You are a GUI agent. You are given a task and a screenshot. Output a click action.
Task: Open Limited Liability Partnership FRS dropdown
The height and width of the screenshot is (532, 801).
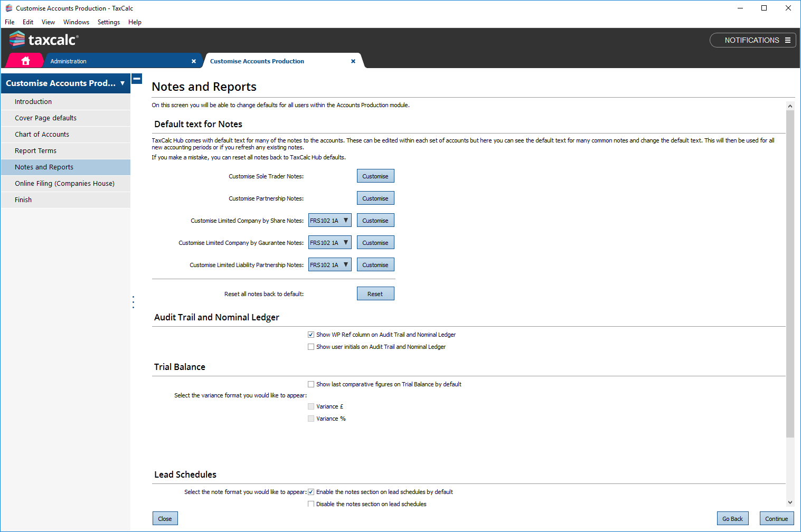click(329, 265)
